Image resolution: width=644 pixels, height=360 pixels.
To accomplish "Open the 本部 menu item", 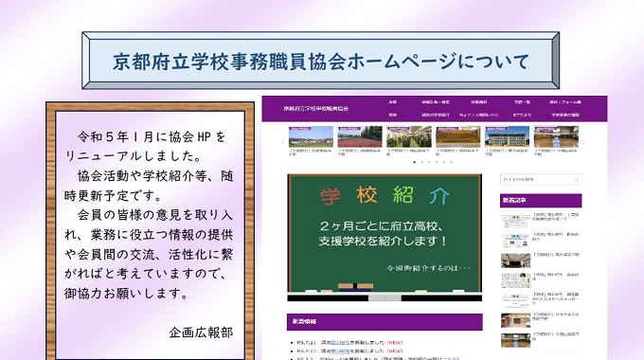I will click(393, 102).
